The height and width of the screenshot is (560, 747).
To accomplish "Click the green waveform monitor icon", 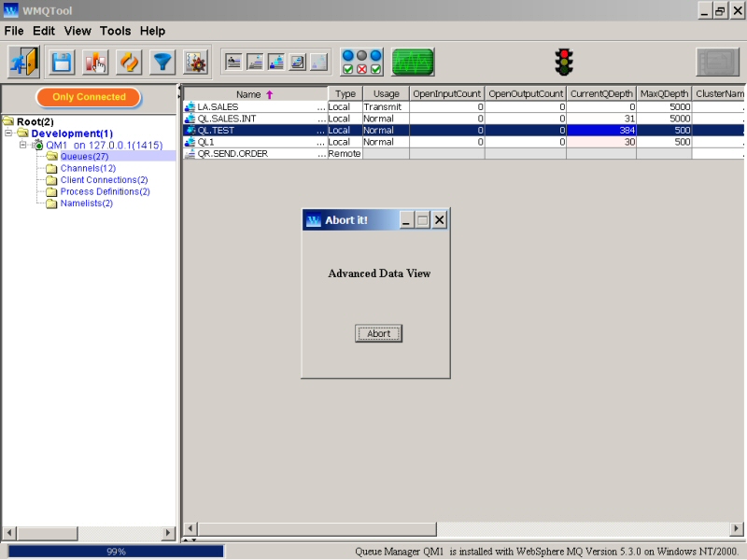I will click(x=413, y=62).
